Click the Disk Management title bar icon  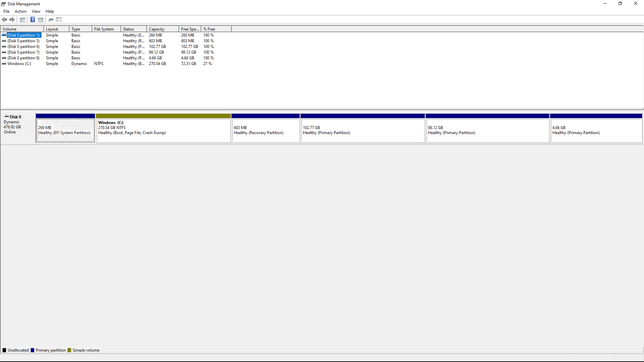coord(3,4)
